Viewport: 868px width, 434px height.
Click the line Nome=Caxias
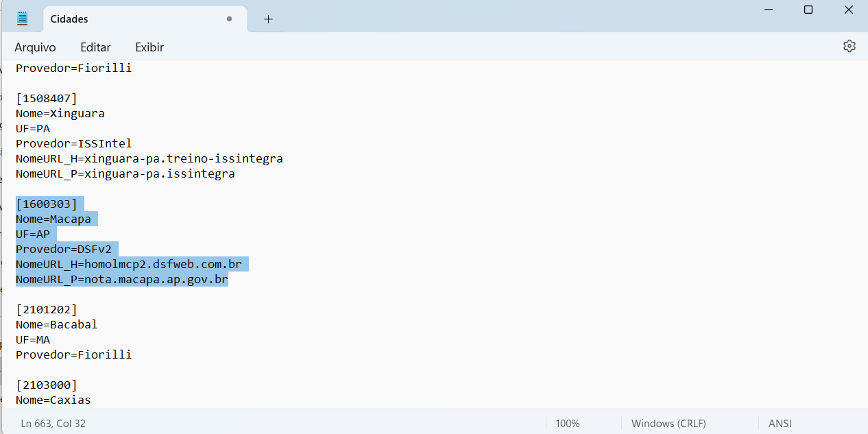coord(53,400)
